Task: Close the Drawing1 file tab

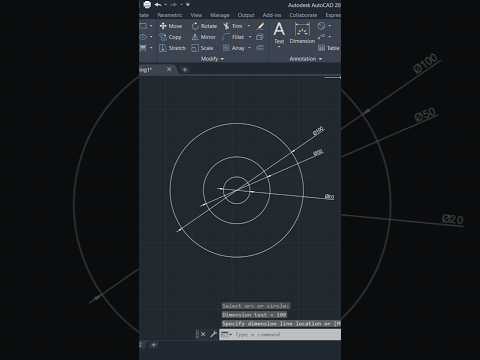Action: tap(169, 69)
